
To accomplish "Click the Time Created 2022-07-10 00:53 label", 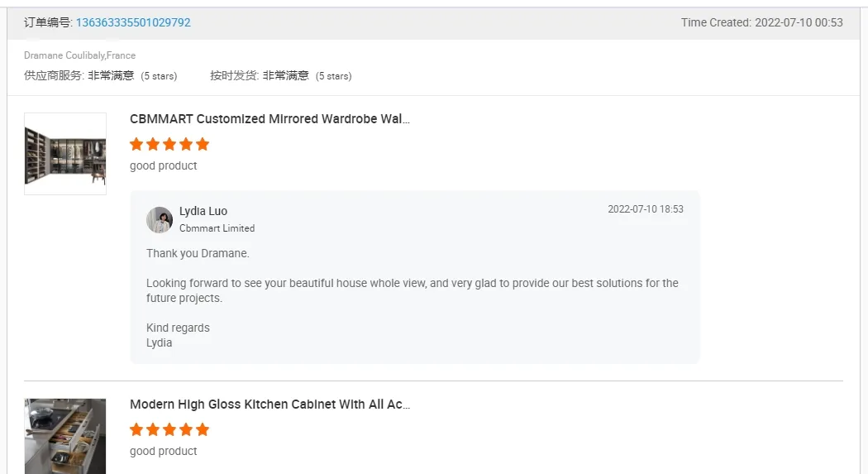I will (761, 22).
